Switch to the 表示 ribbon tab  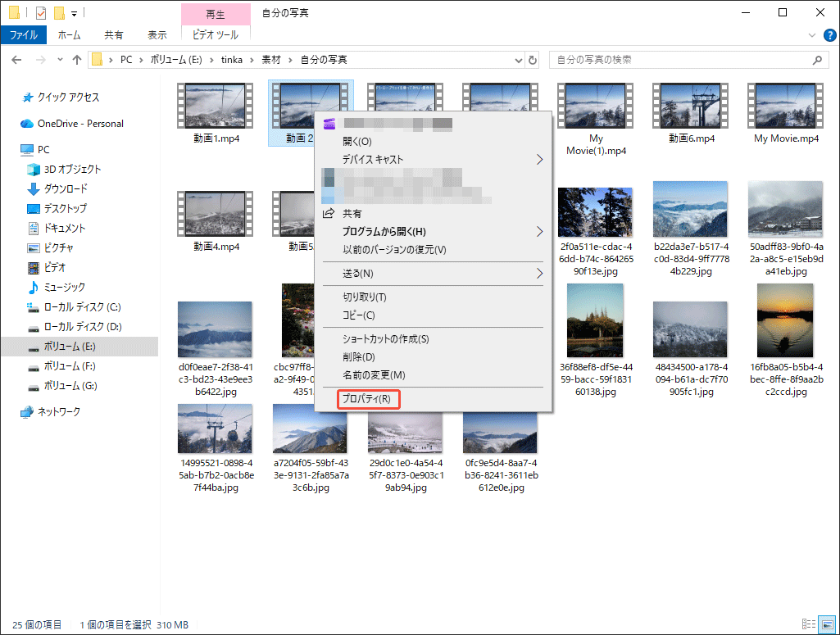tap(157, 34)
